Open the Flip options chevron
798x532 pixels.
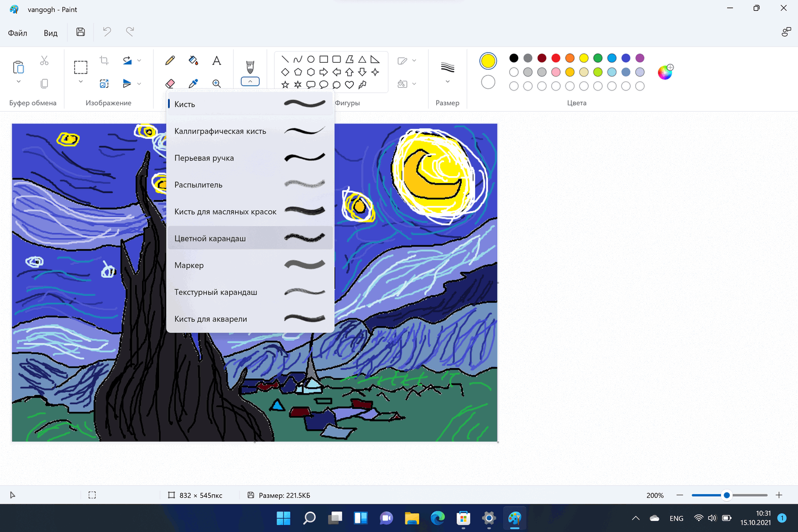pyautogui.click(x=139, y=84)
